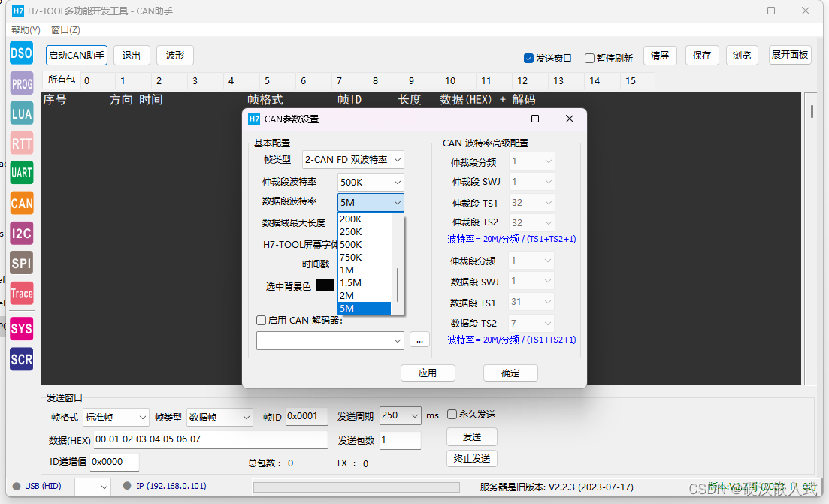The image size is (829, 504).
Task: Click the decoder browse ... button
Action: pyautogui.click(x=420, y=340)
